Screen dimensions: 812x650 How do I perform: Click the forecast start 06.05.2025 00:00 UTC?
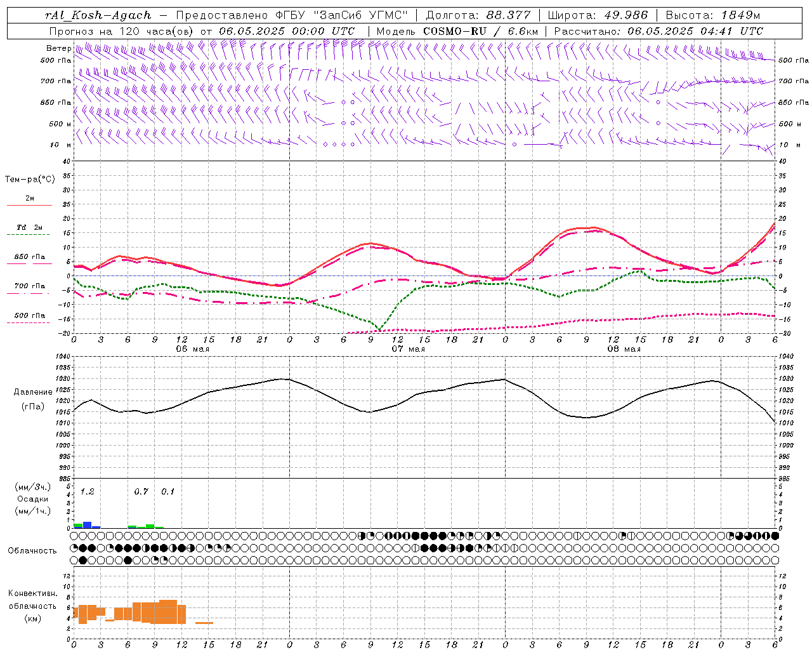(x=287, y=31)
